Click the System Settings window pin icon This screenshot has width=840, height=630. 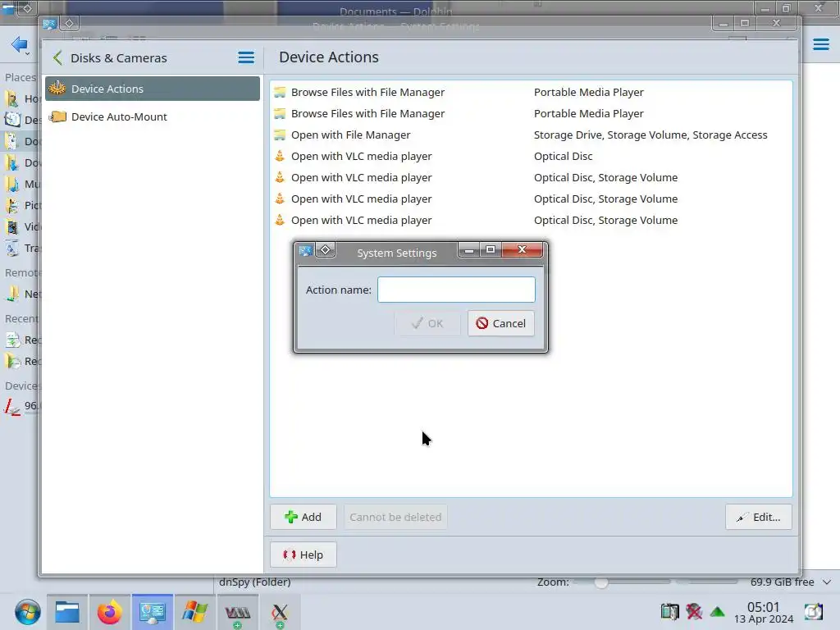click(x=69, y=23)
